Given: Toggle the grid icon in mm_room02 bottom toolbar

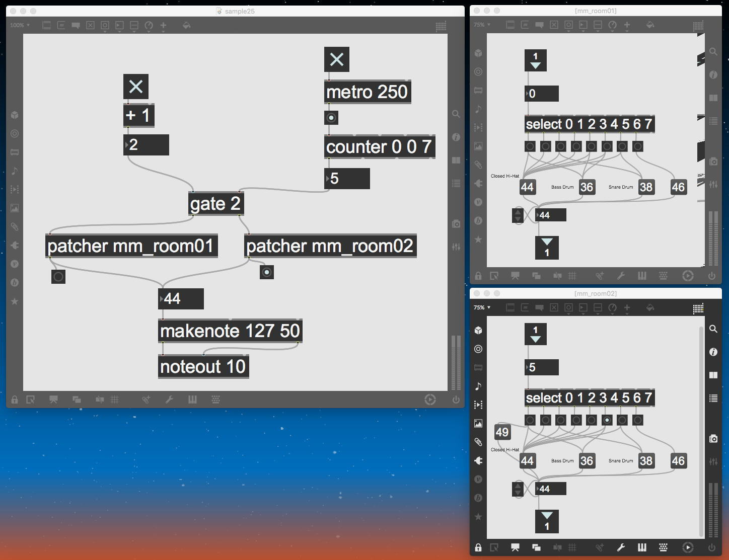Looking at the screenshot, I should (572, 547).
